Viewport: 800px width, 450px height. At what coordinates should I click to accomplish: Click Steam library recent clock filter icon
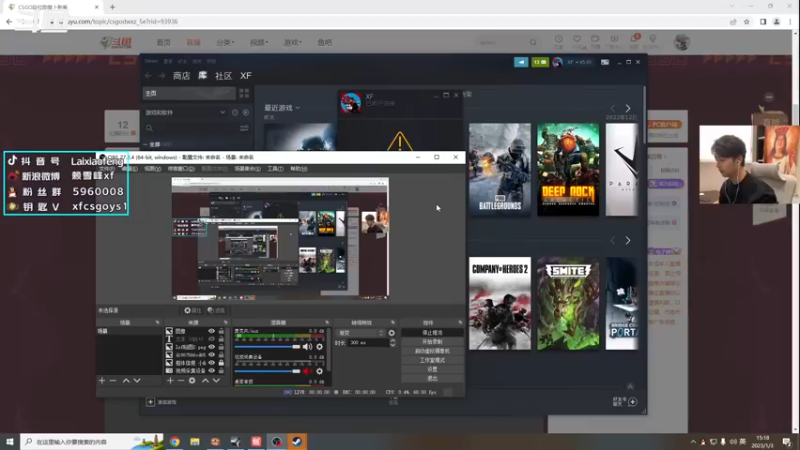click(x=235, y=112)
